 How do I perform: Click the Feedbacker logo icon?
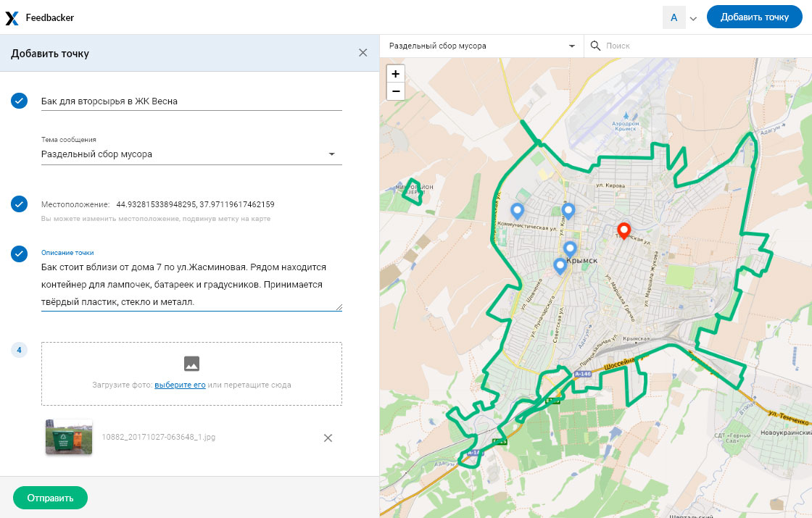tap(12, 17)
